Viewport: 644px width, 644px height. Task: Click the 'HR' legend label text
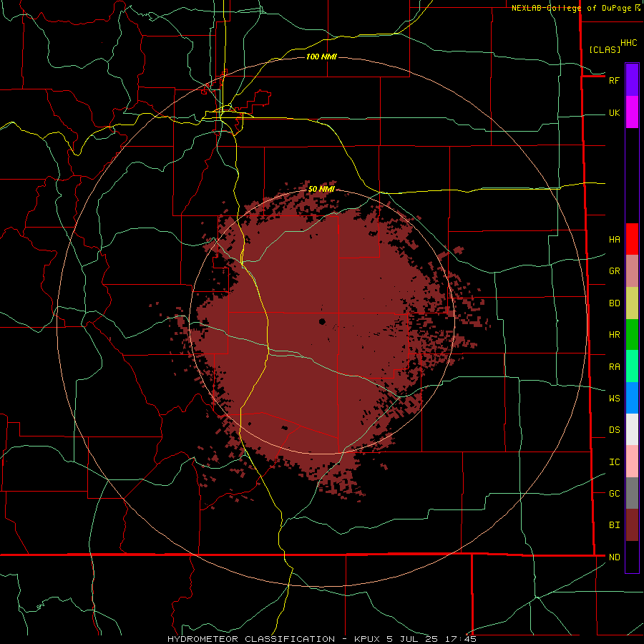(614, 335)
